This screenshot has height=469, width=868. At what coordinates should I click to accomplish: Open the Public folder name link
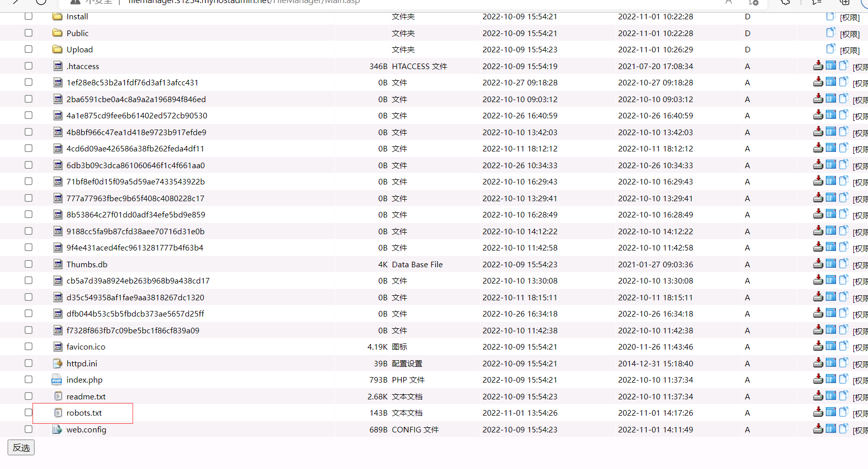tap(77, 34)
